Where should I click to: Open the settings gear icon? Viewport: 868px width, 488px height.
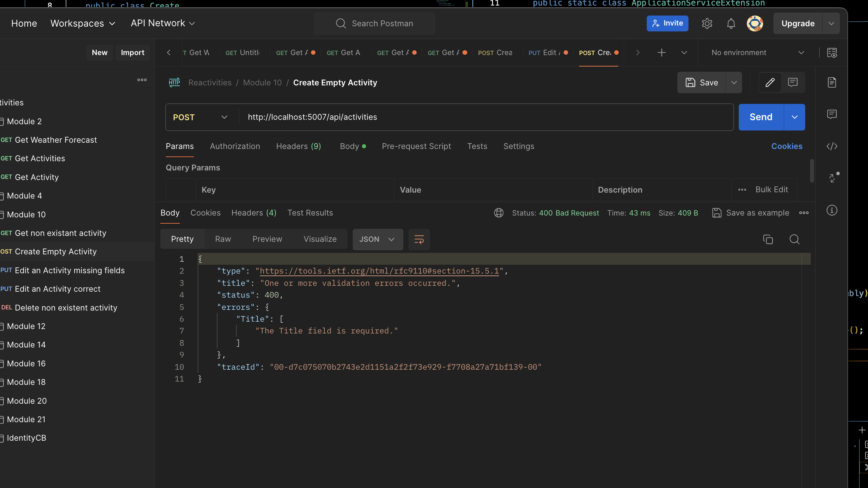(x=707, y=24)
